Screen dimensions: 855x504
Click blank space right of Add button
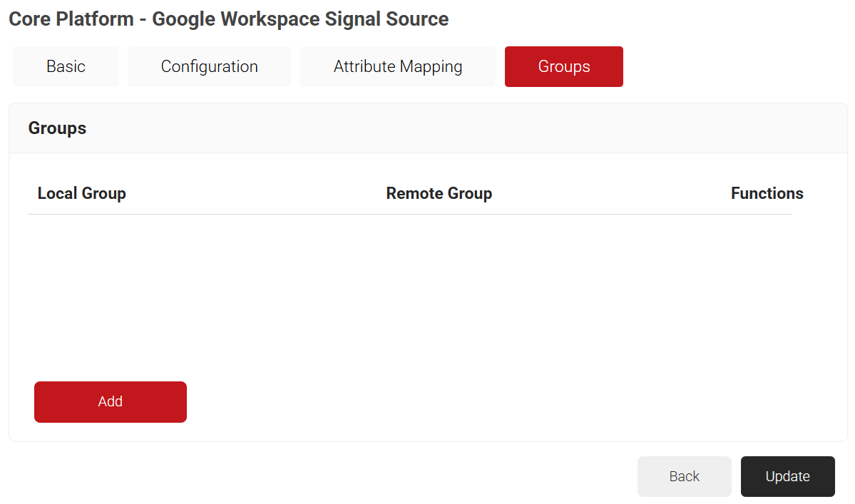464,402
